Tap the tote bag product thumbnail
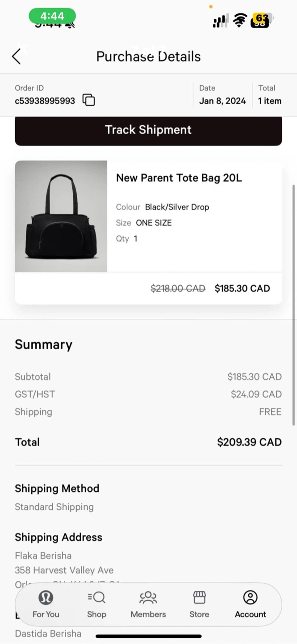The height and width of the screenshot is (644, 297). [x=61, y=216]
